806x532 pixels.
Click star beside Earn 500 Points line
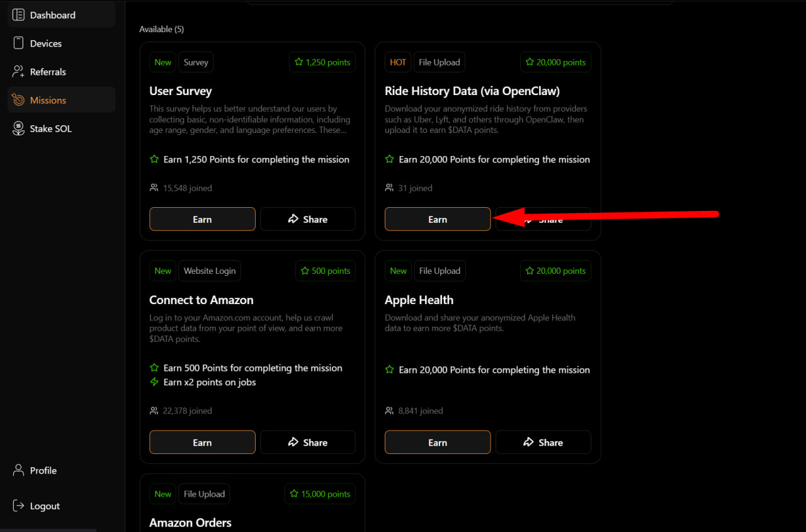click(154, 368)
